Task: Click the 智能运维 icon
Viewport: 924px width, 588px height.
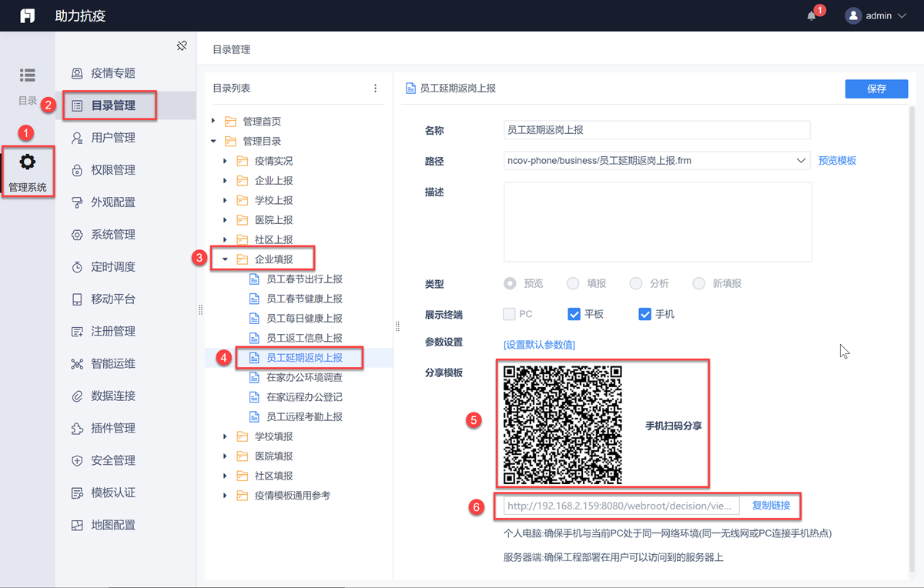Action: click(77, 363)
